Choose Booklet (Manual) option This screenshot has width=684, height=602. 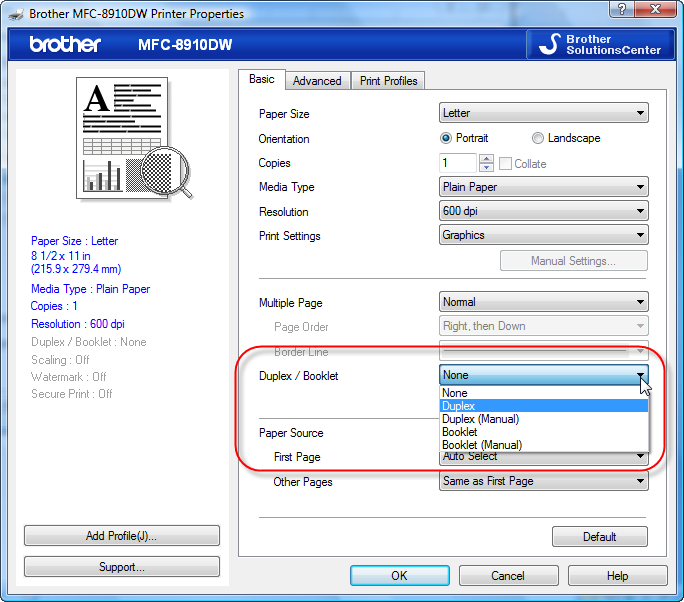point(544,445)
